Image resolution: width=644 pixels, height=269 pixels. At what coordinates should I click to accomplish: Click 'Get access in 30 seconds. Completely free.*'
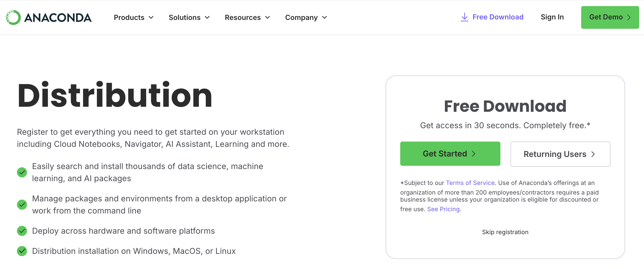point(505,125)
